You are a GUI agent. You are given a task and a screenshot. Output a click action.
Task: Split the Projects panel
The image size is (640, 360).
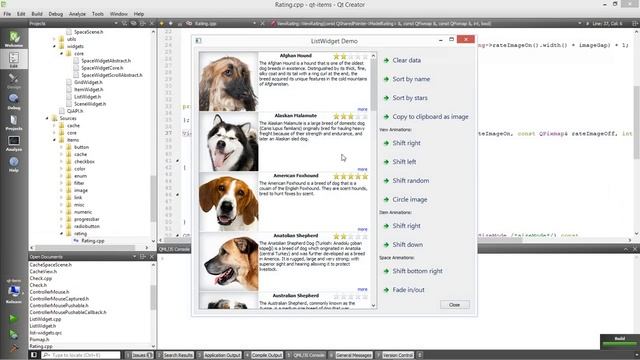coord(143,24)
